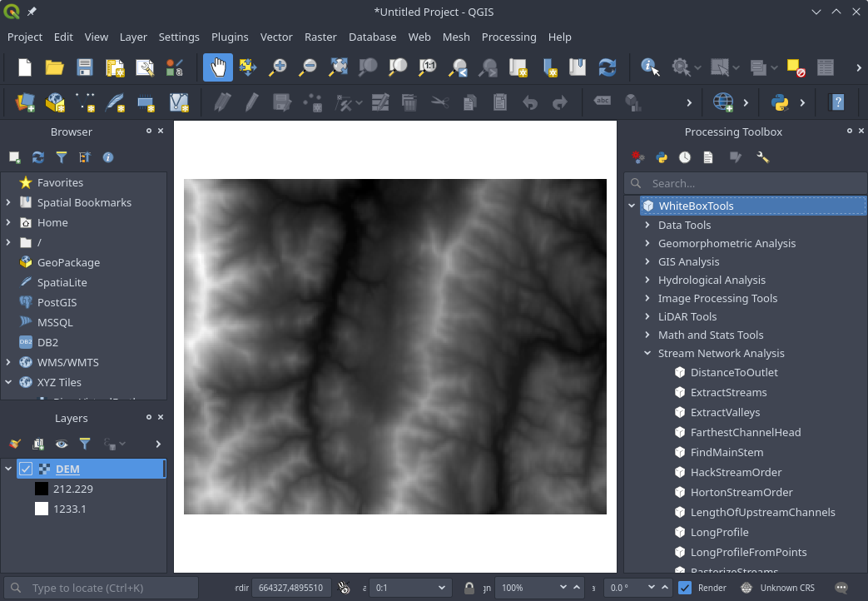Click the Zoom In magnifier tool

click(277, 67)
